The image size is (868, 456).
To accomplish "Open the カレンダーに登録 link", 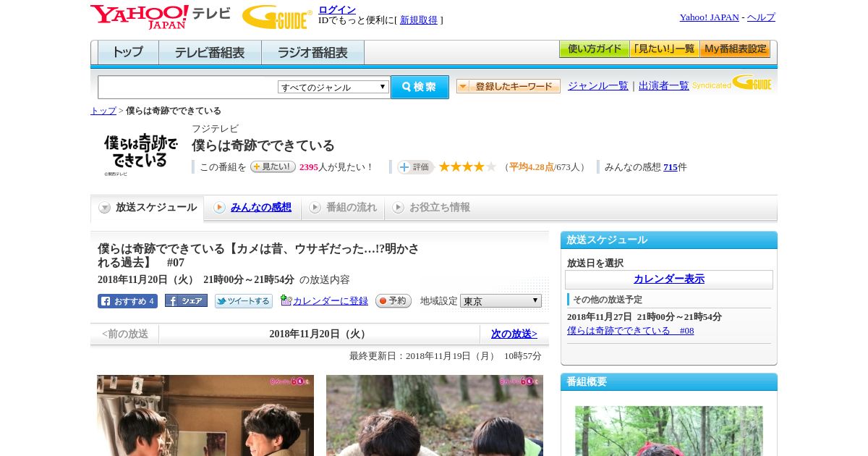I will pos(331,300).
